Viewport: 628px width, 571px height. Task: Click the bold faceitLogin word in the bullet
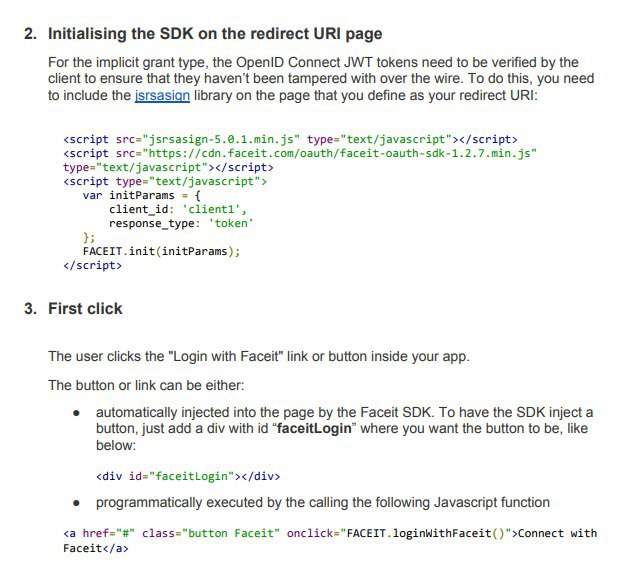314,428
